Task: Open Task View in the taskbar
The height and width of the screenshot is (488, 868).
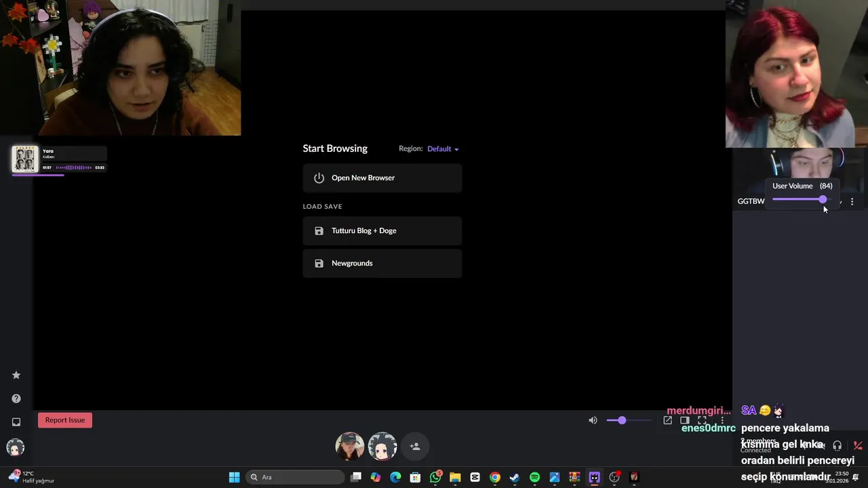Action: click(x=356, y=477)
